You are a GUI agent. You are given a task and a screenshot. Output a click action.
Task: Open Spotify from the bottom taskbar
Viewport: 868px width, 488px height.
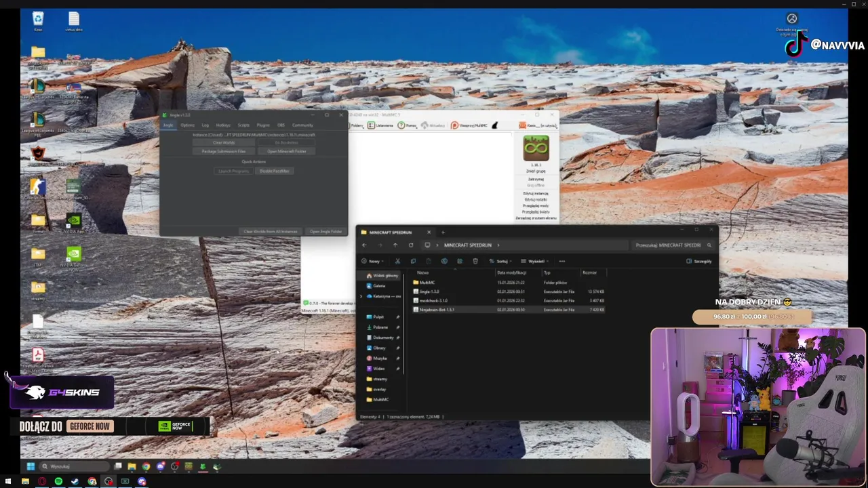point(58,481)
